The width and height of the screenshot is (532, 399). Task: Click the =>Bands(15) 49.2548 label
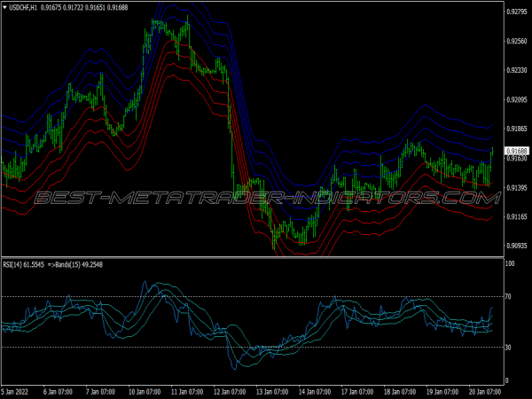click(75, 264)
